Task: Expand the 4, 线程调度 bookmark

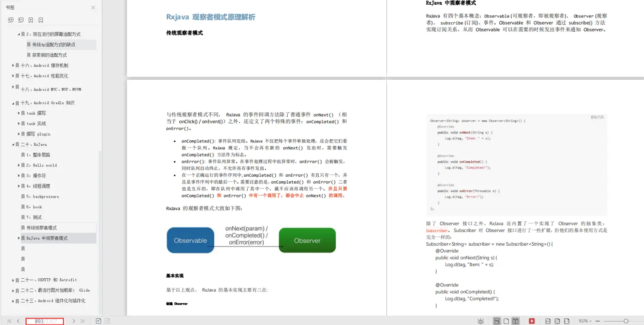Action: point(19,186)
